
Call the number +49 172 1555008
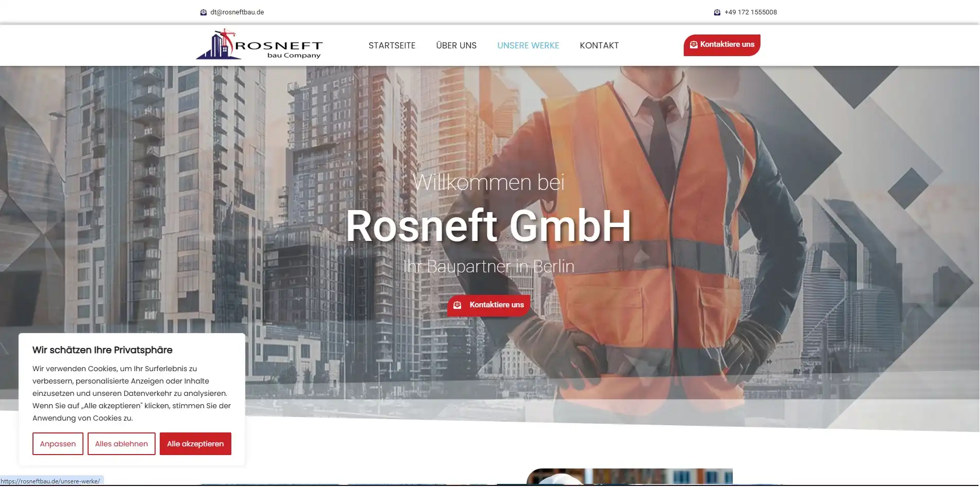point(750,12)
